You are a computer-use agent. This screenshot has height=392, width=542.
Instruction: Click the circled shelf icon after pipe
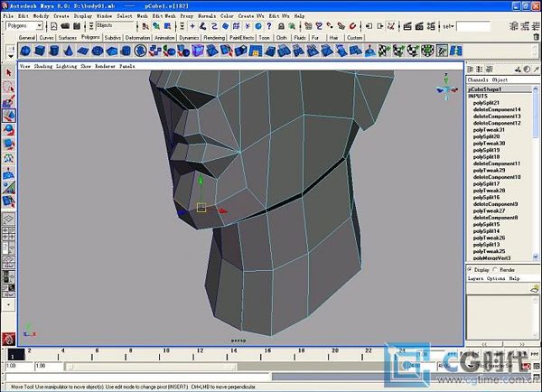point(140,51)
